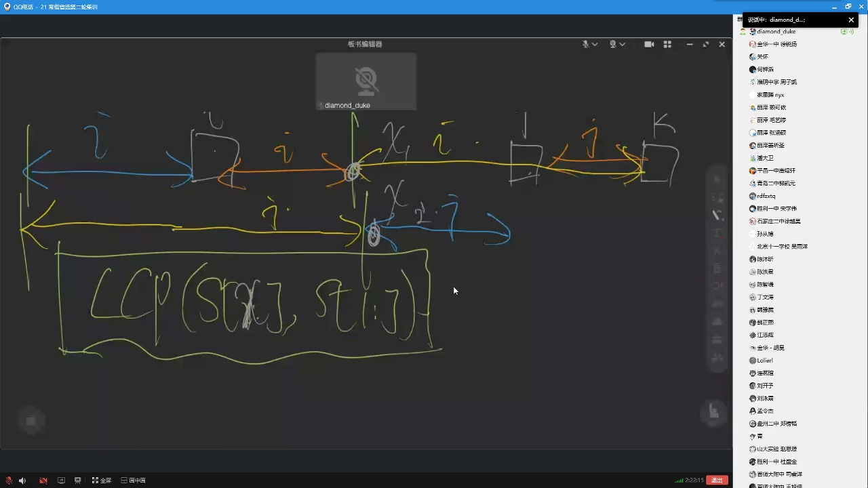Select participant 胜利一中 杜盛全
Screen dimensions: 868x488
776,462
